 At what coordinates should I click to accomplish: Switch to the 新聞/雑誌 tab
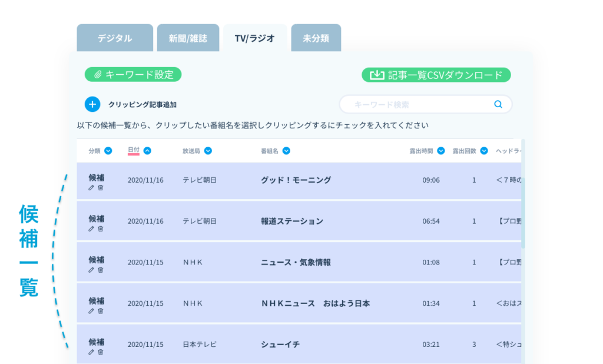tap(188, 38)
